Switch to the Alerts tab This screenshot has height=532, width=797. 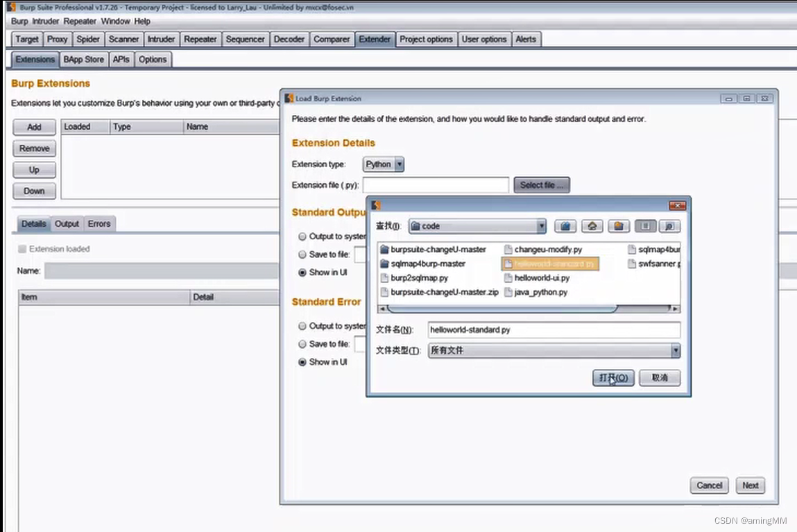[x=526, y=39]
